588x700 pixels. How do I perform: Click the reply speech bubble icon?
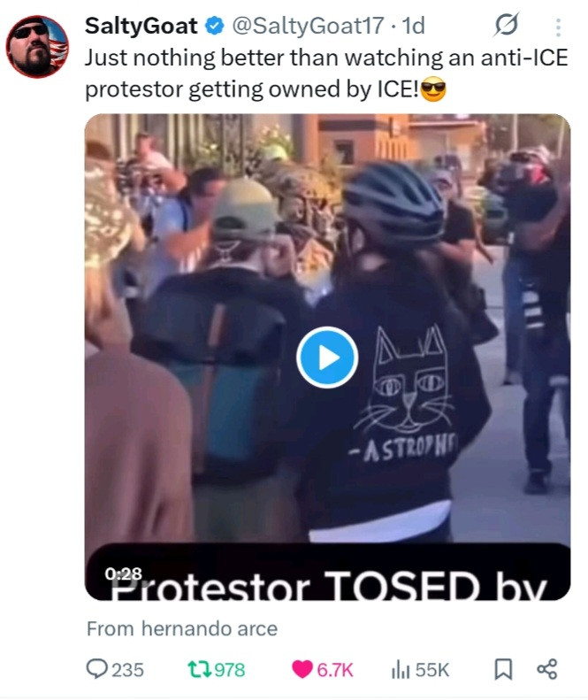point(96,669)
